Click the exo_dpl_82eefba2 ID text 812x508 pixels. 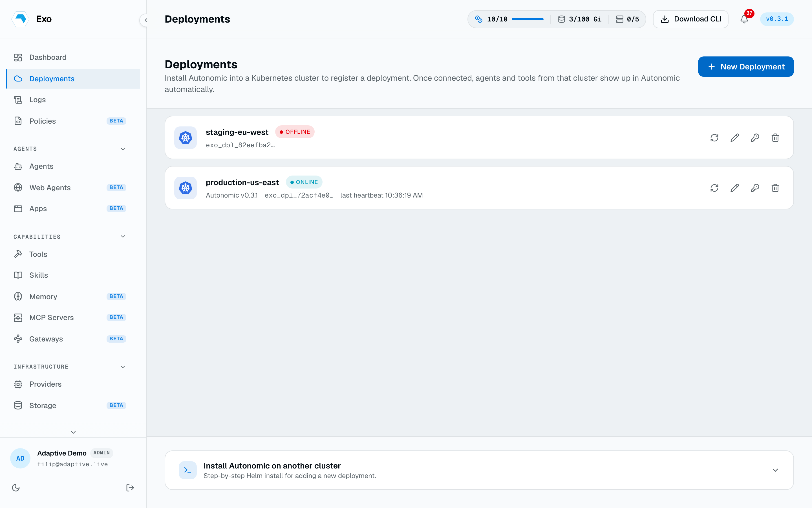click(x=240, y=145)
